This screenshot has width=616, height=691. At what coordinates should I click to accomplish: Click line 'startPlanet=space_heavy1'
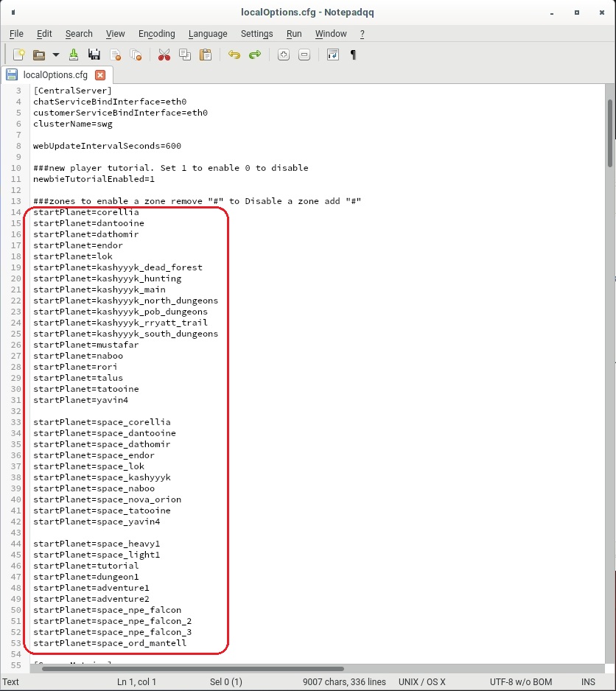(97, 544)
